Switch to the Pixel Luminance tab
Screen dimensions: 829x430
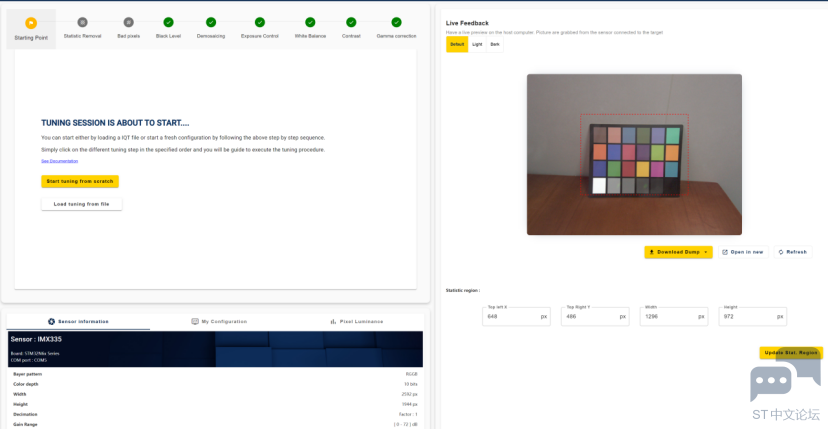pyautogui.click(x=357, y=322)
